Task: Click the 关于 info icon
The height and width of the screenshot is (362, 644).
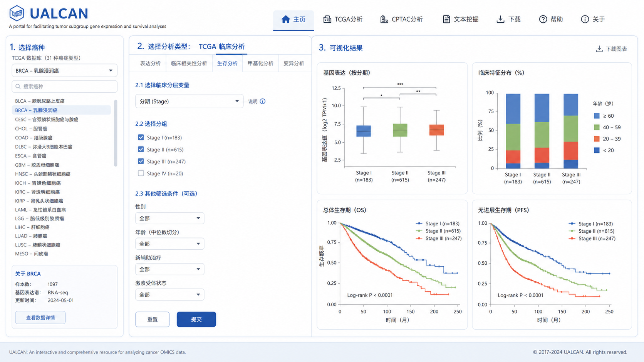Action: [585, 19]
